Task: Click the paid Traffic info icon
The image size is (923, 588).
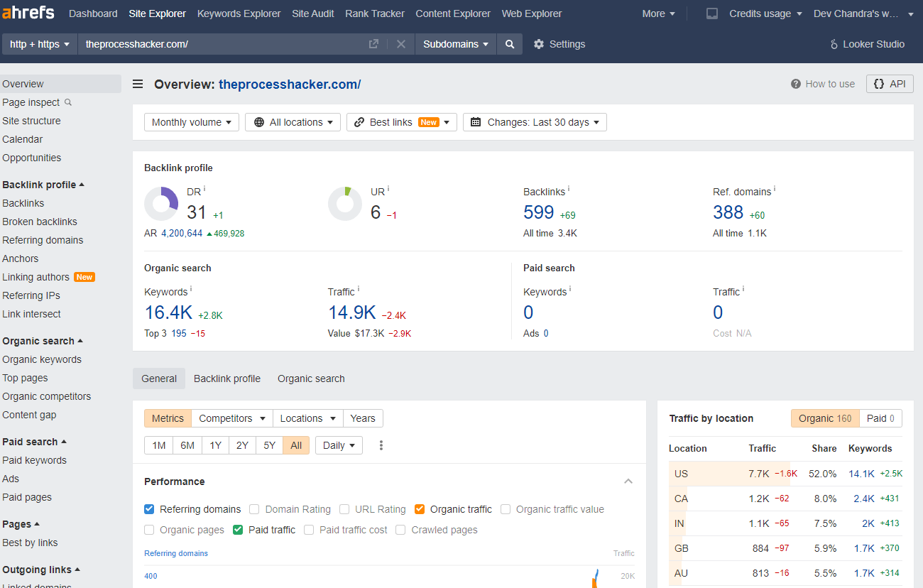Action: (x=743, y=290)
